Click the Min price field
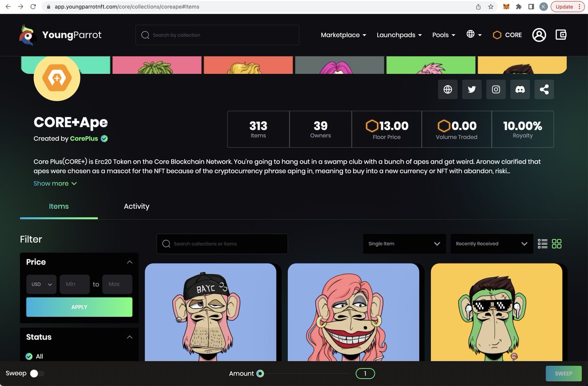 [x=74, y=284]
